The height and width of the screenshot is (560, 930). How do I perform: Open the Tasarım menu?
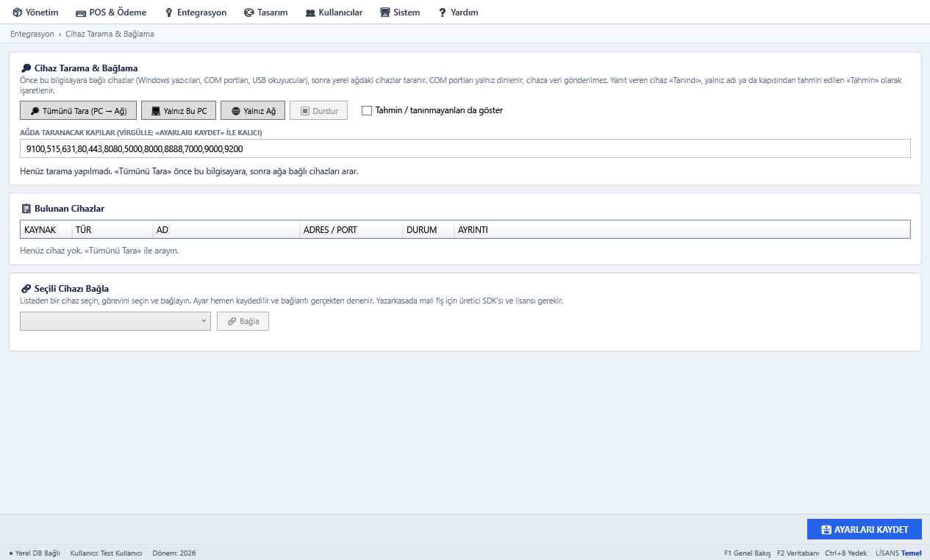(x=265, y=12)
